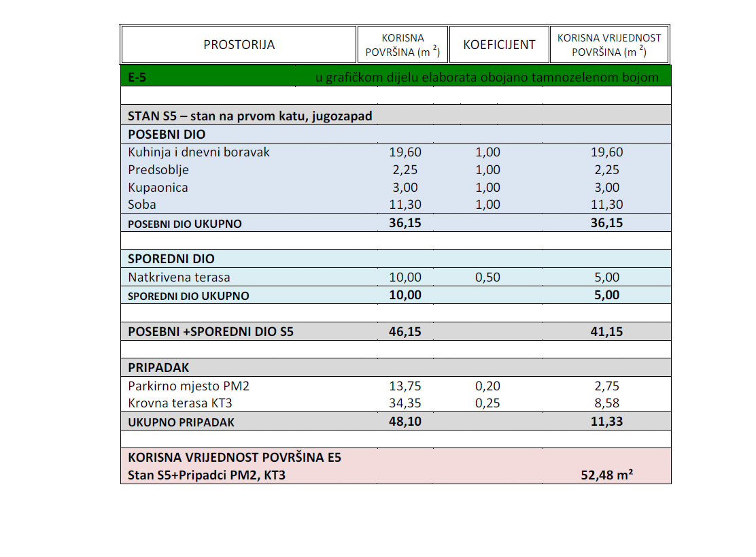756x557 pixels.
Task: Select the final 52,48 m² value
Action: click(x=606, y=475)
